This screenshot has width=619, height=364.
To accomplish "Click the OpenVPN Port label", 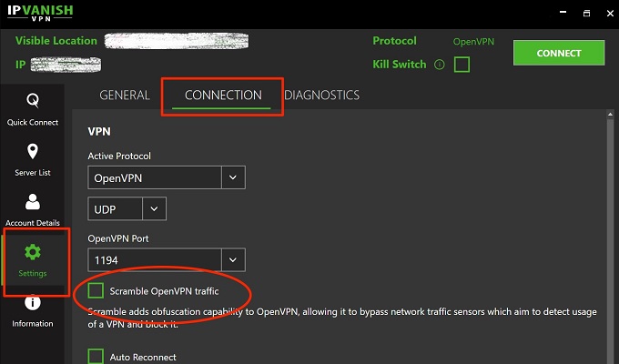I will [118, 238].
